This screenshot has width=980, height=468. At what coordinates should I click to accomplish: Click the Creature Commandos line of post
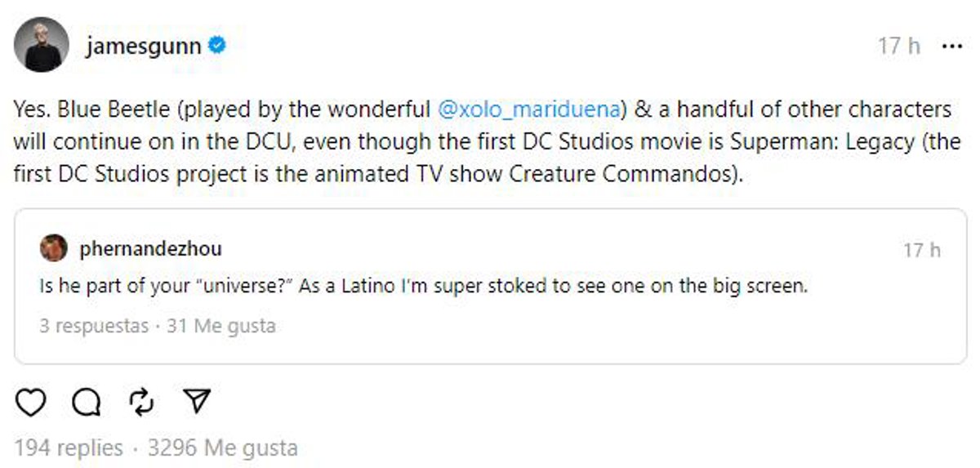(379, 176)
